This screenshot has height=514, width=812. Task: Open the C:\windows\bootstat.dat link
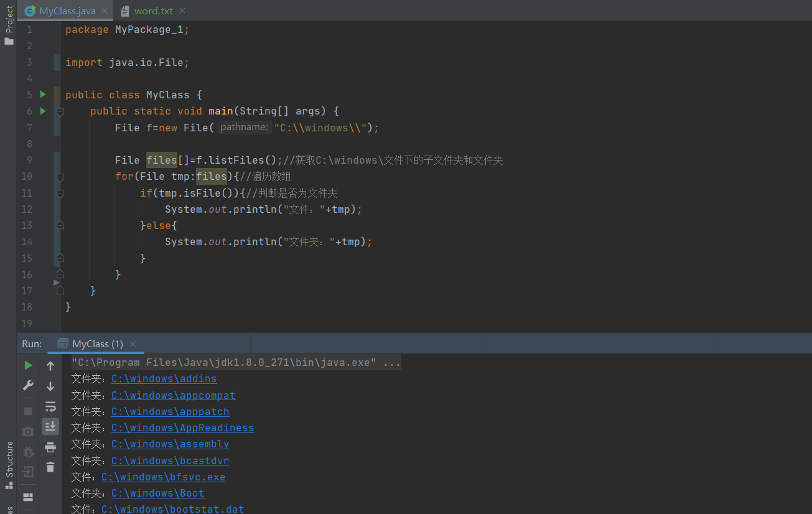(x=173, y=509)
